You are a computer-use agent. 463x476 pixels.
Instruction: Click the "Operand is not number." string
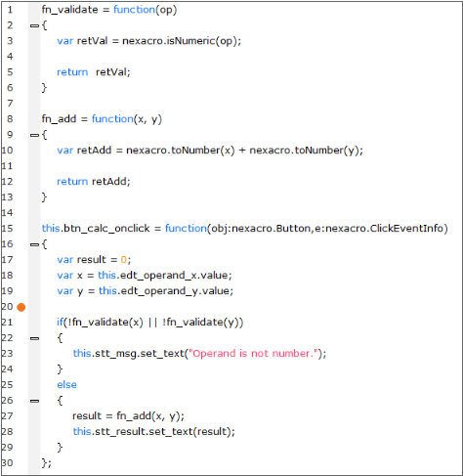click(x=253, y=354)
